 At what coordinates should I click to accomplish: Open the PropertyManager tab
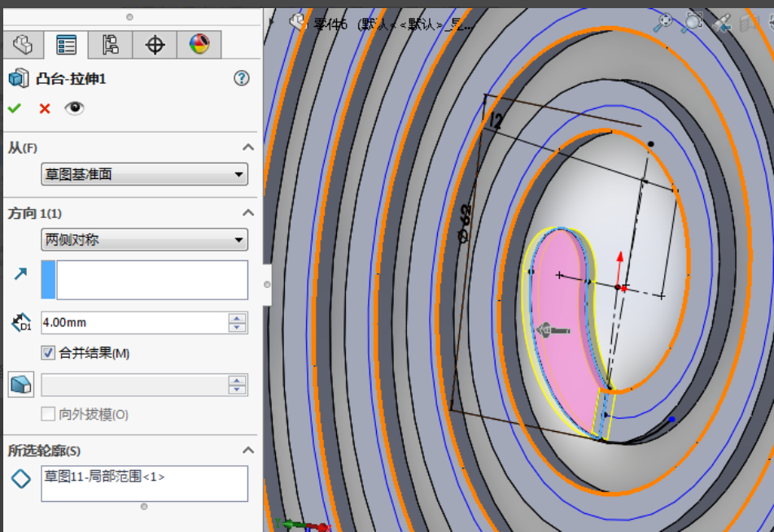(66, 45)
